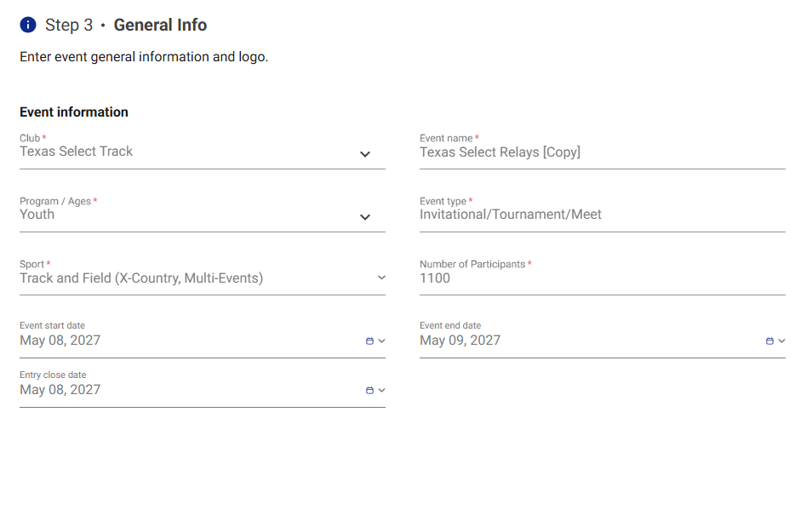Open calendar icon for Event start date
Screen dimensions: 812x521
pos(369,341)
